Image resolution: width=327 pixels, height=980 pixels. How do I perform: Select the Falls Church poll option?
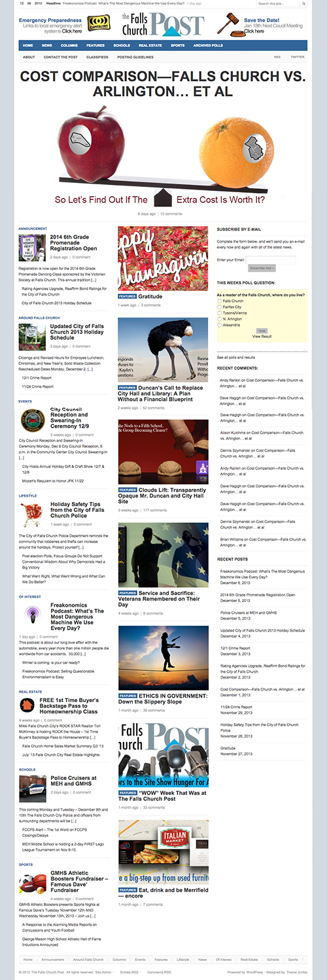point(220,301)
